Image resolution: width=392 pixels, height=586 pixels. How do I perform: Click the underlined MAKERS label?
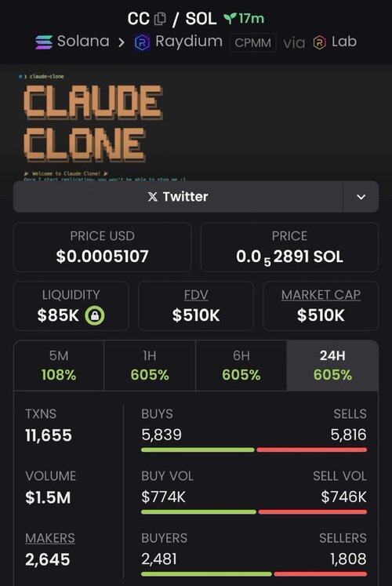tap(50, 538)
